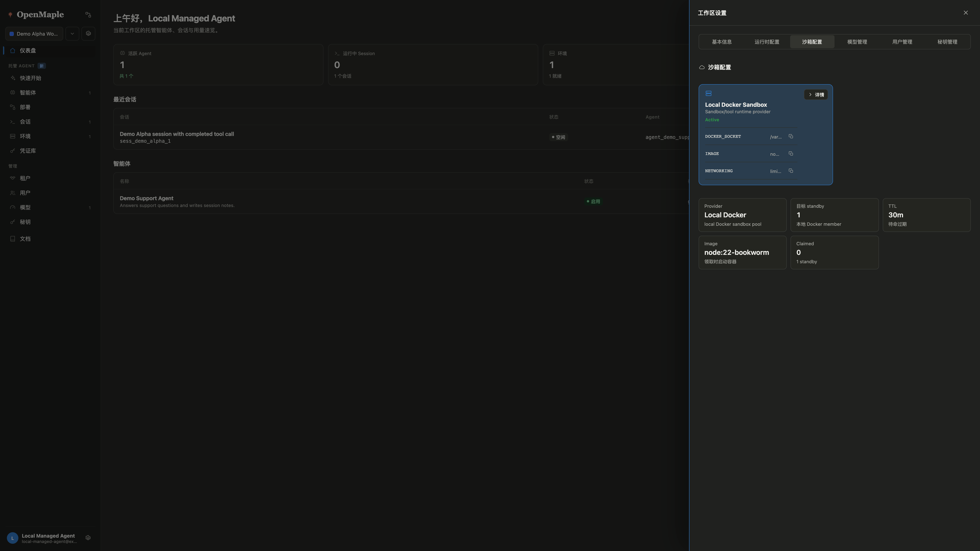Viewport: 980px width, 551px height.
Task: Click the 活跃 Agent stat card
Action: (x=218, y=65)
